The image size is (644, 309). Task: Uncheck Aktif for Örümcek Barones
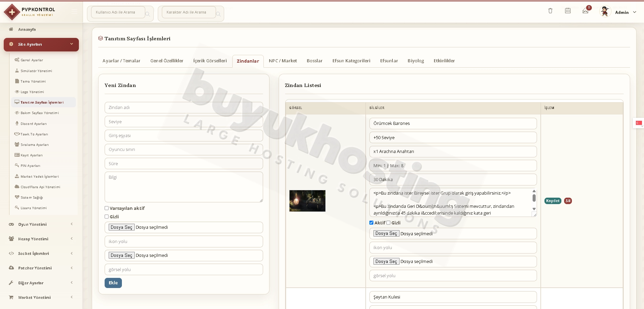[x=371, y=223]
